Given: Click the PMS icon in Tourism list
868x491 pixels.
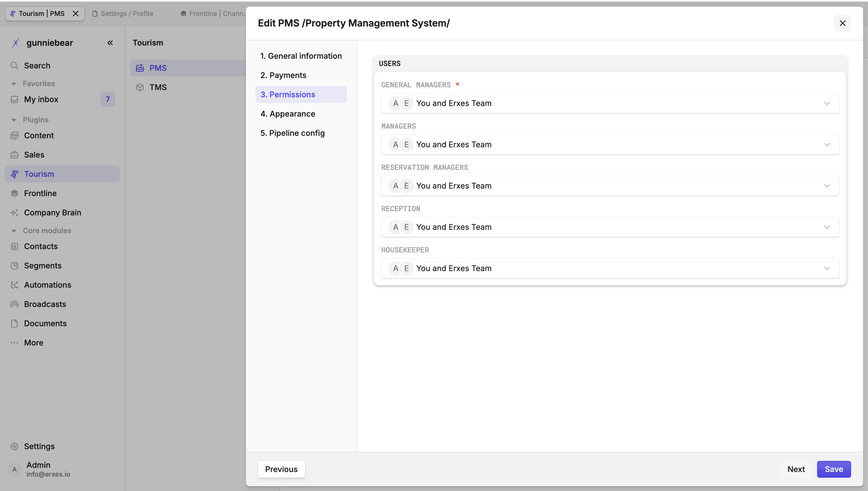Looking at the screenshot, I should click(x=140, y=68).
